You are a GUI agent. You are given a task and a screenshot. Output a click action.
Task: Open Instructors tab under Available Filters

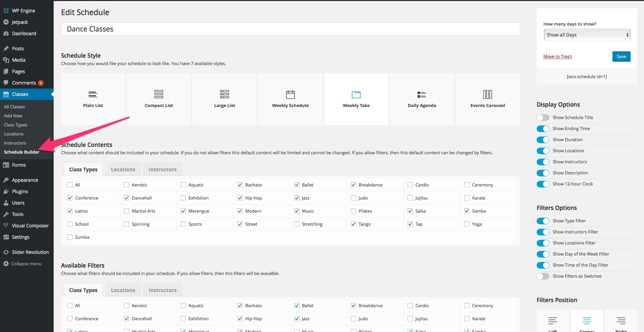tap(162, 290)
